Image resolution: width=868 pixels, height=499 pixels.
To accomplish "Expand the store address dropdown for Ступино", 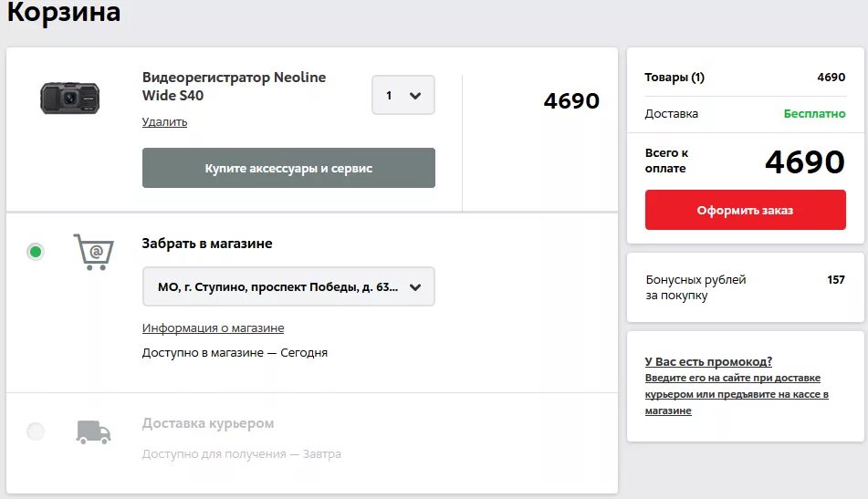I will coord(288,286).
